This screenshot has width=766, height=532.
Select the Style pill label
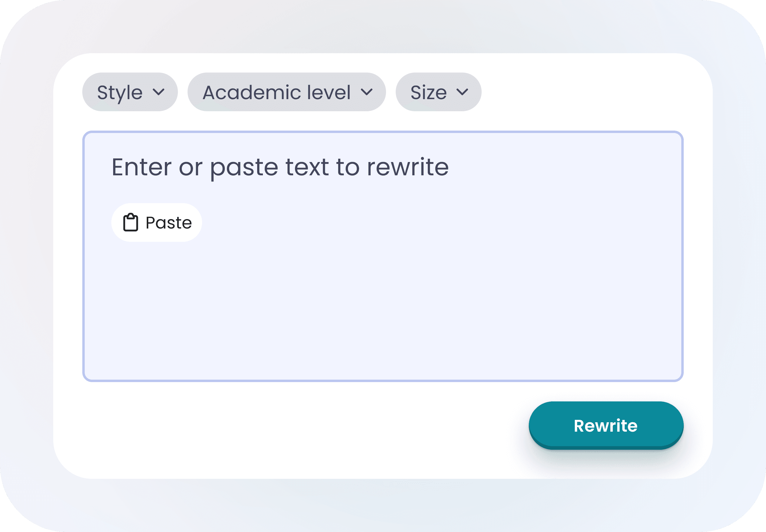(120, 92)
